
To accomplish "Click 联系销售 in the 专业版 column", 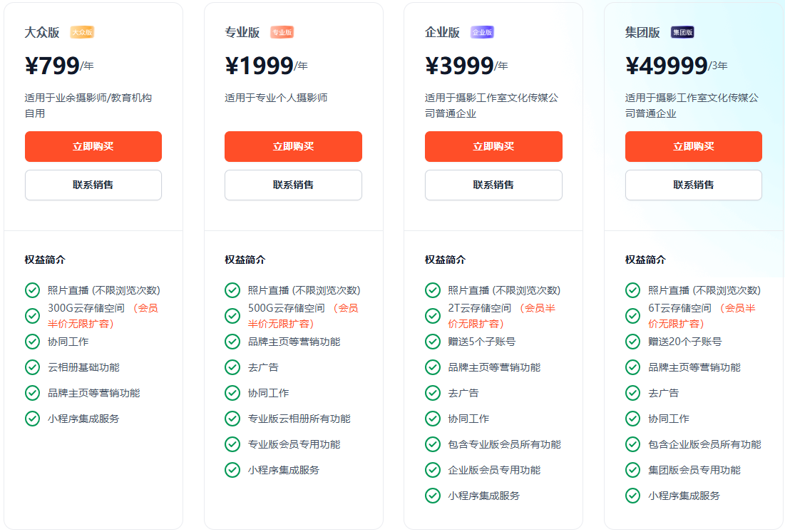I will tap(293, 185).
